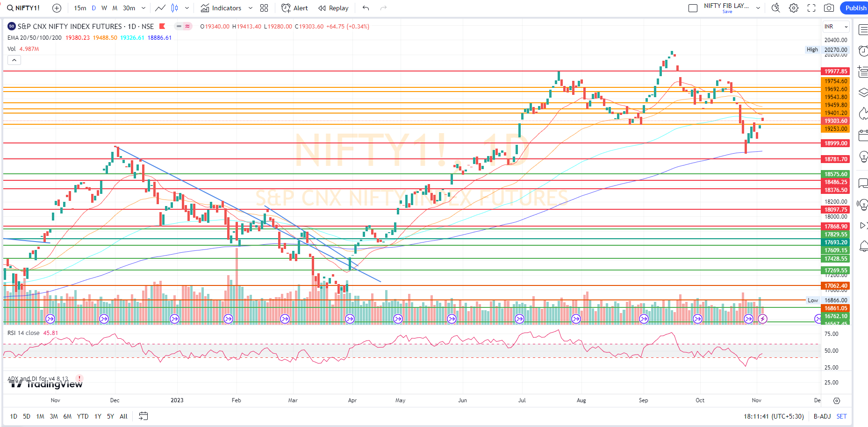868x427 pixels.
Task: Set date range to 1D
Action: coord(14,416)
